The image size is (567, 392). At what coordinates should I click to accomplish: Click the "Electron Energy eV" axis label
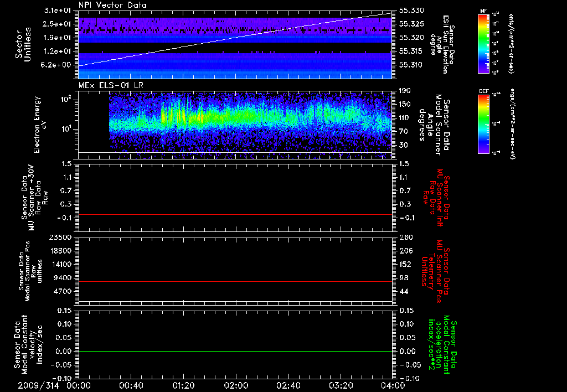click(x=39, y=125)
